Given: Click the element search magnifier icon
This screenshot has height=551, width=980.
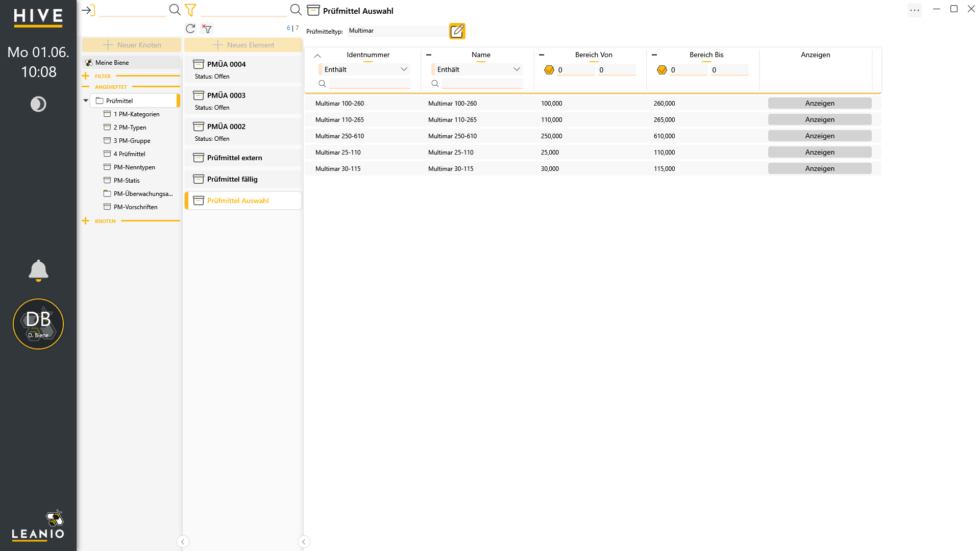Looking at the screenshot, I should click(296, 10).
